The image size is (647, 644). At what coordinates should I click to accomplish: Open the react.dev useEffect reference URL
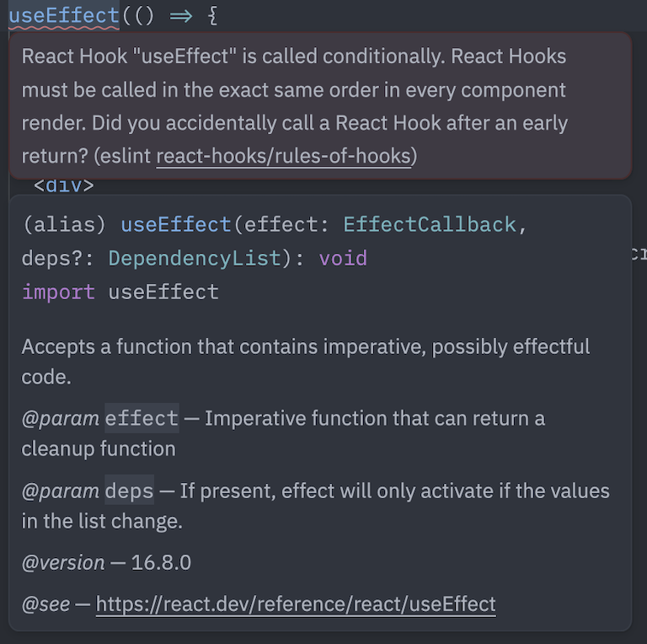pos(296,604)
